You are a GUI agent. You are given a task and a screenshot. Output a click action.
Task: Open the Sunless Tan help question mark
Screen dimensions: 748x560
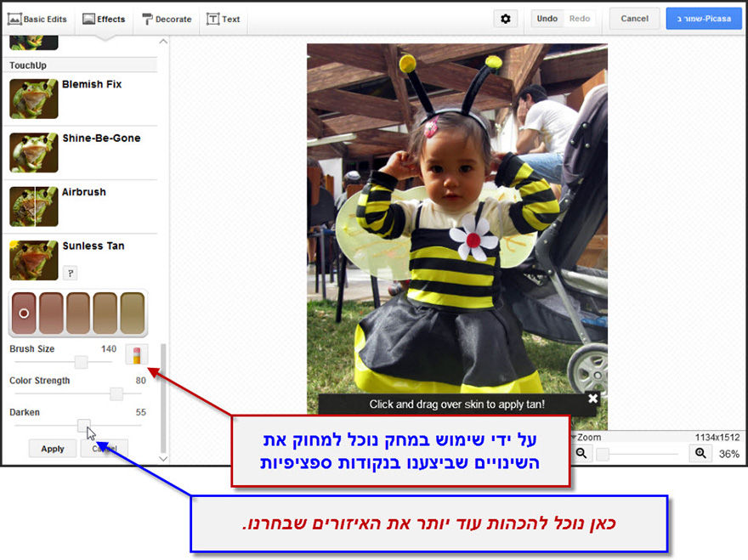(x=70, y=273)
